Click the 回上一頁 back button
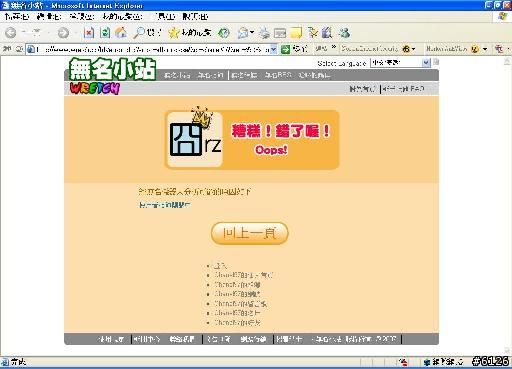512x369 pixels. [x=250, y=233]
